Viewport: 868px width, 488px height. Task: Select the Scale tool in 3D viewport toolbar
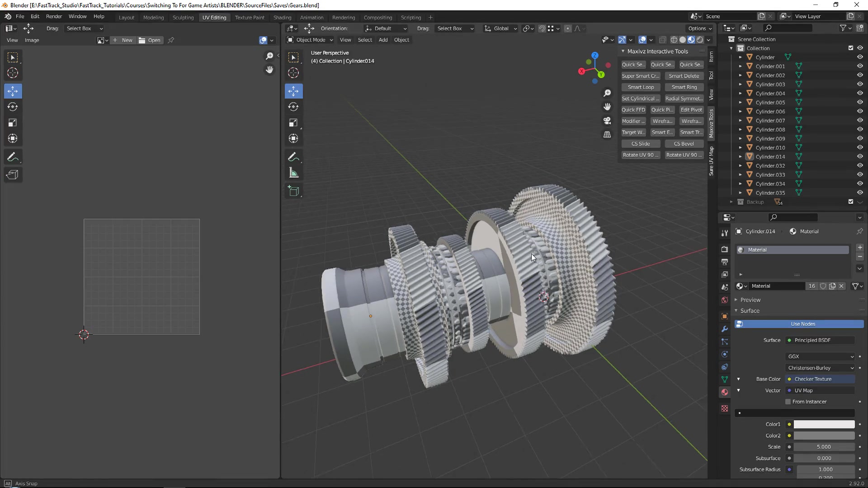click(x=293, y=123)
